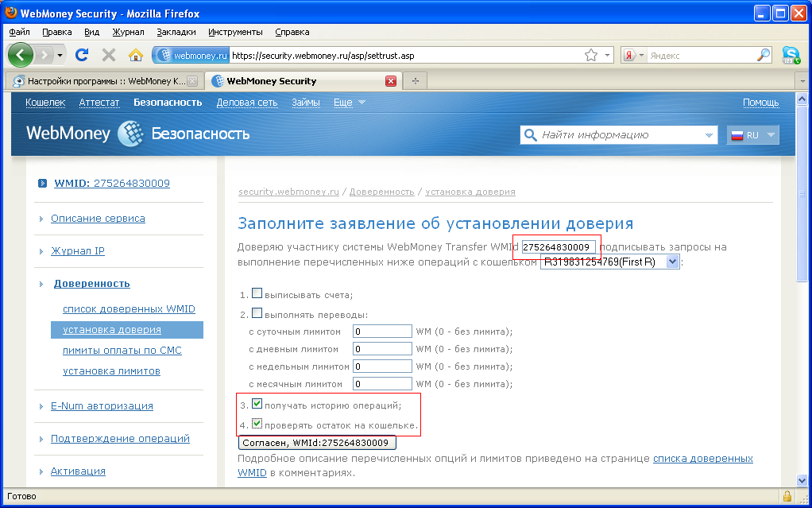This screenshot has height=508, width=812.
Task: Reload the page with the refresh icon
Action: [x=82, y=55]
